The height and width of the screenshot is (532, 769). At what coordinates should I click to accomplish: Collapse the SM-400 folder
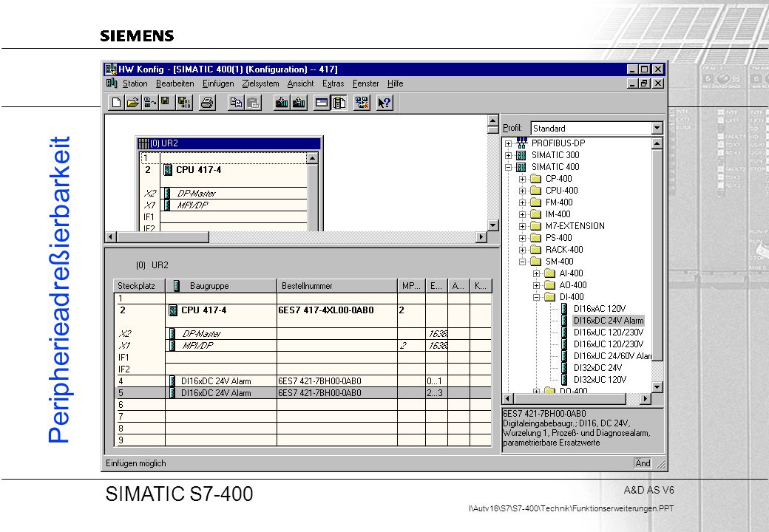click(522, 262)
